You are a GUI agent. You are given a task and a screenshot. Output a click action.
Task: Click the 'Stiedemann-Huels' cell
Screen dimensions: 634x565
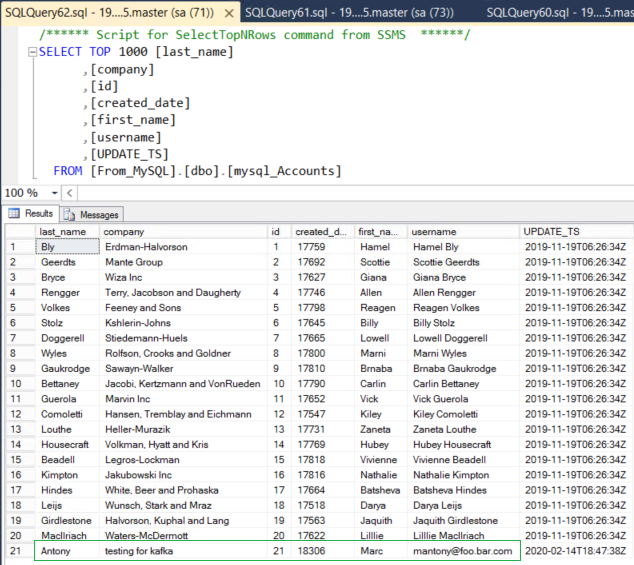point(183,338)
